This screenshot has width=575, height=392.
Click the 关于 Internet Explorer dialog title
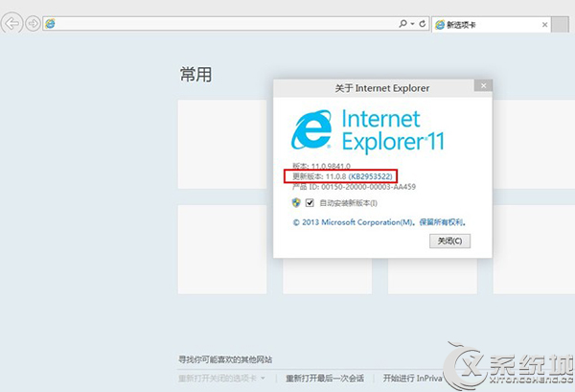click(x=381, y=88)
